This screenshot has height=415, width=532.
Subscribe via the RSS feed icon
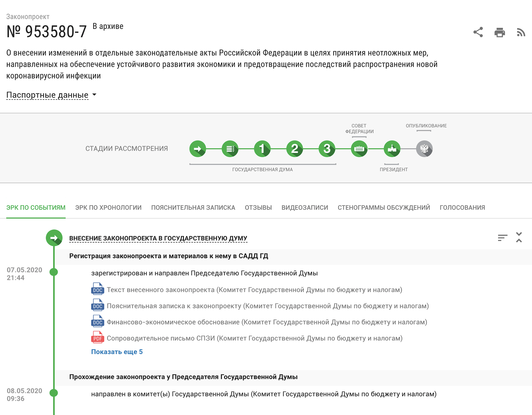point(521,32)
